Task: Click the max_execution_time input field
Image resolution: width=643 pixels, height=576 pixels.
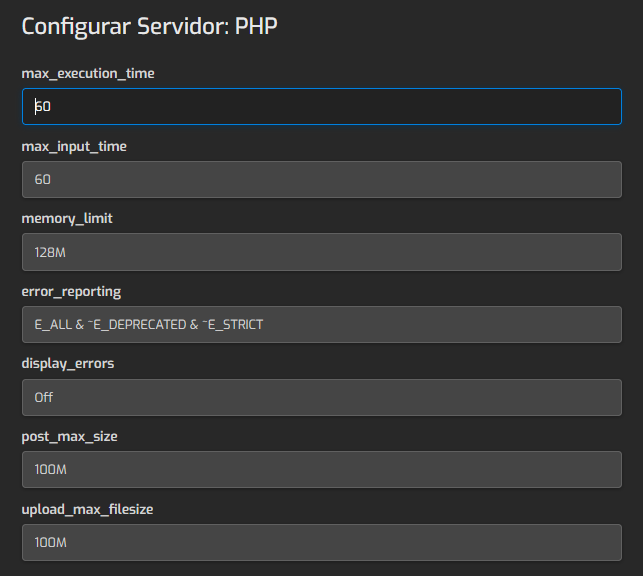Action: point(321,107)
